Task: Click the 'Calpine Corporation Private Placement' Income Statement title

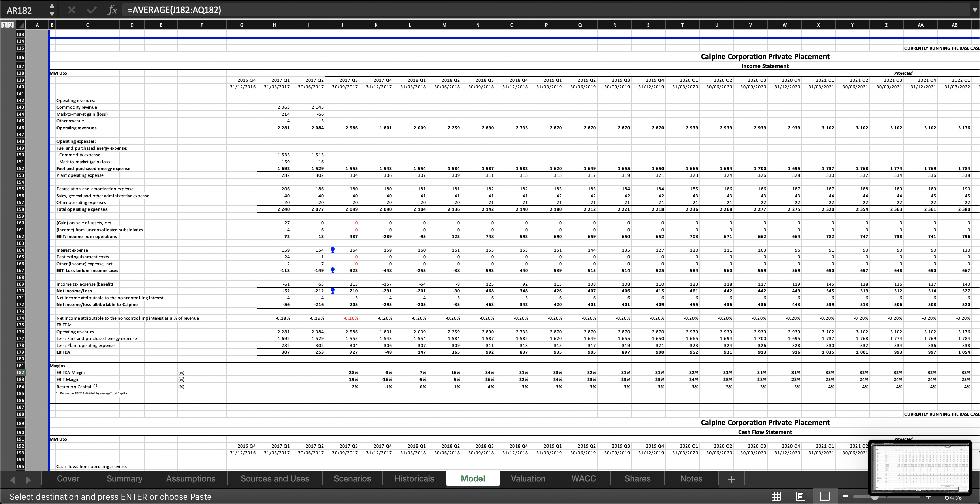Action: pyautogui.click(x=765, y=57)
